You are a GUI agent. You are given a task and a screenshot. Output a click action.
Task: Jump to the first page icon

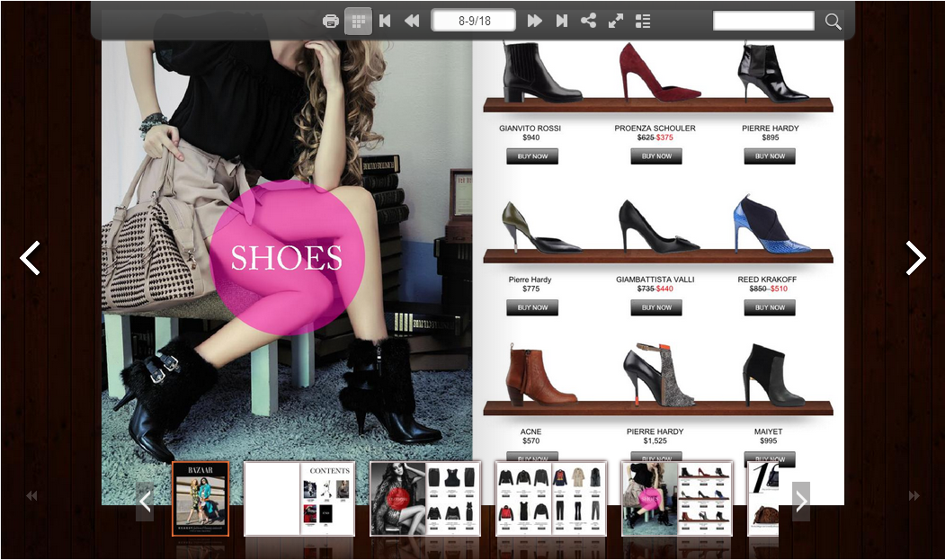386,20
